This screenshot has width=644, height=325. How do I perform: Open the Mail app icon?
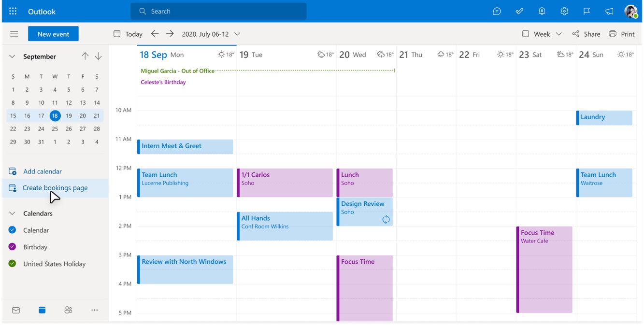click(x=15, y=310)
